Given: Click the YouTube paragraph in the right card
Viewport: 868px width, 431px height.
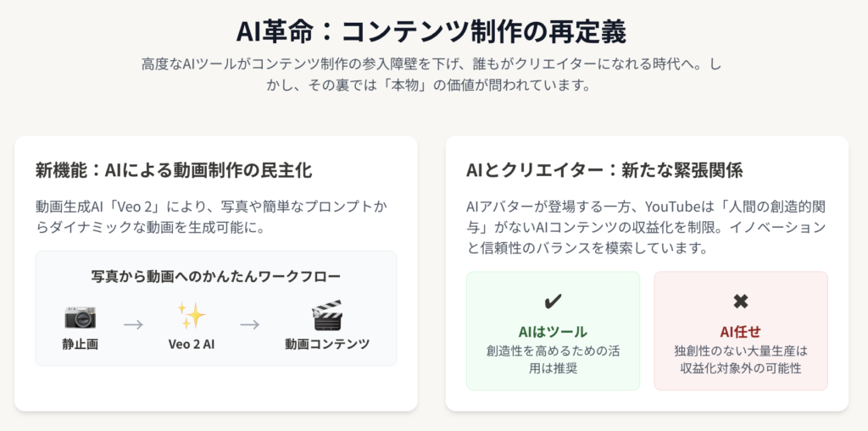Looking at the screenshot, I should 646,228.
